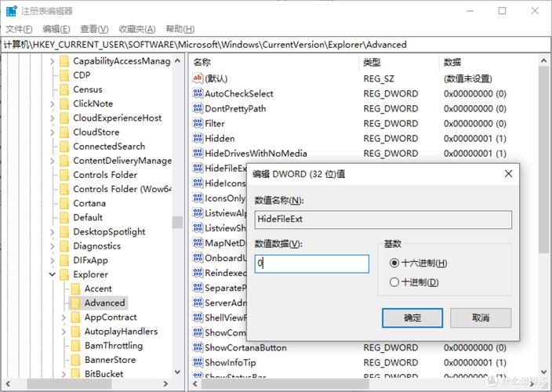Image resolution: width=552 pixels, height=392 pixels.
Task: Click the Registry Editor title bar icon
Action: pos(11,11)
